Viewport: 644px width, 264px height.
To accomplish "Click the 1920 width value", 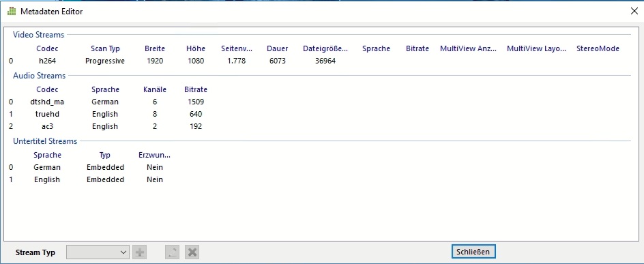I will [155, 61].
